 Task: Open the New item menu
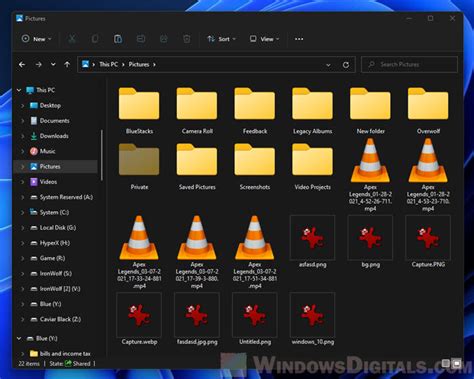click(36, 39)
